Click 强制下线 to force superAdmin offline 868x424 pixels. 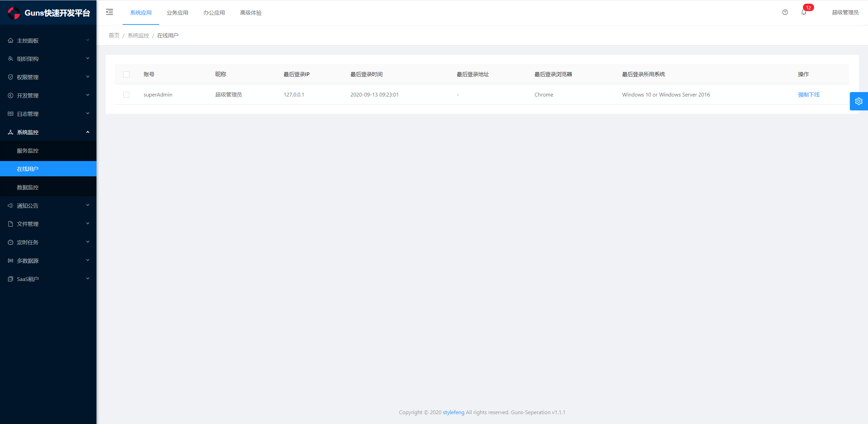tap(808, 95)
